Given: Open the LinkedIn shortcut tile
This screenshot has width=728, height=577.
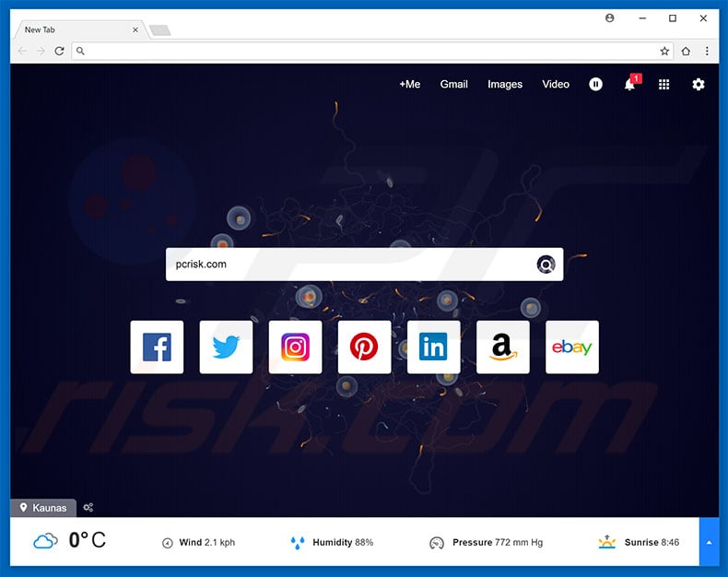Looking at the screenshot, I should 434,347.
